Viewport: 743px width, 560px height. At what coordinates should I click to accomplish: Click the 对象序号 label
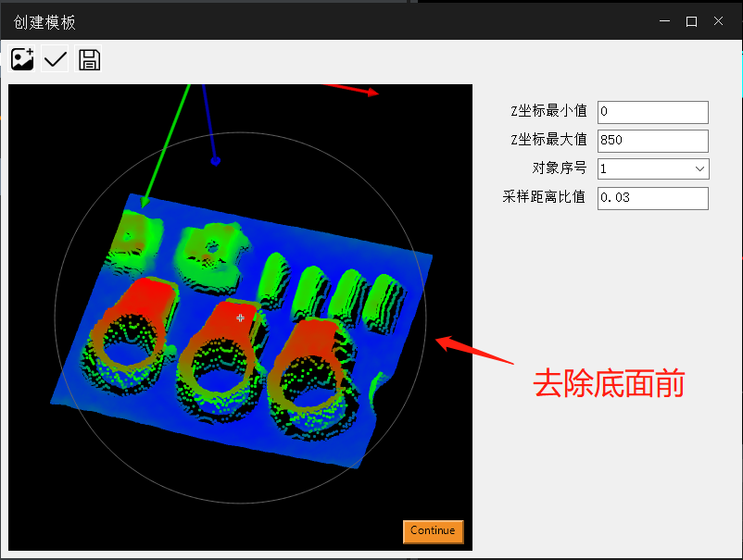pyautogui.click(x=560, y=168)
